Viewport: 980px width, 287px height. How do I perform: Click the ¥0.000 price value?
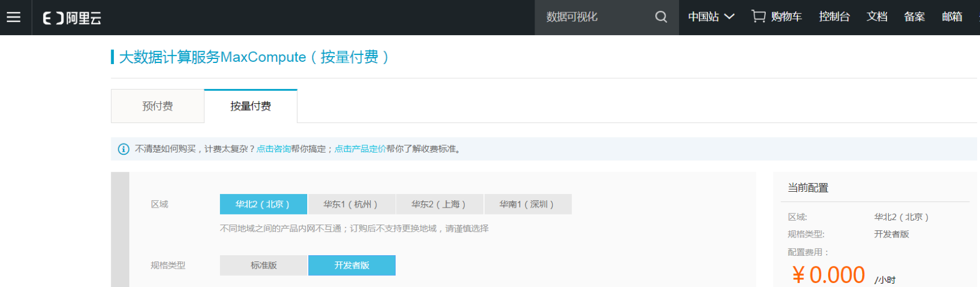828,275
